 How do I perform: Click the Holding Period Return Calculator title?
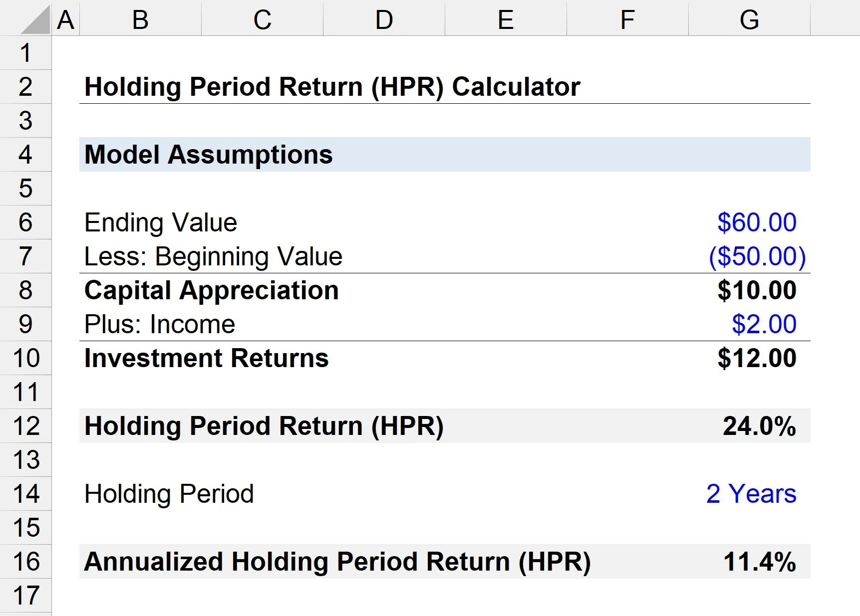[x=332, y=87]
